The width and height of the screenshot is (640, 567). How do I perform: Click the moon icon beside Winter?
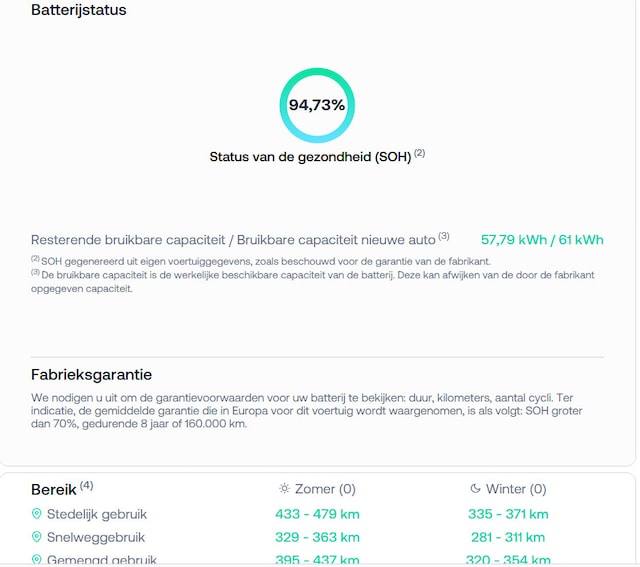(475, 489)
